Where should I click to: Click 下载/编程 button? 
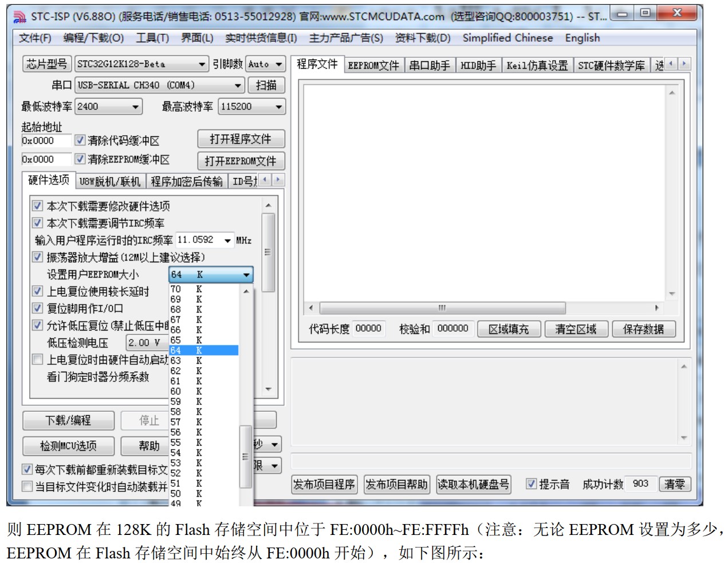pyautogui.click(x=68, y=420)
